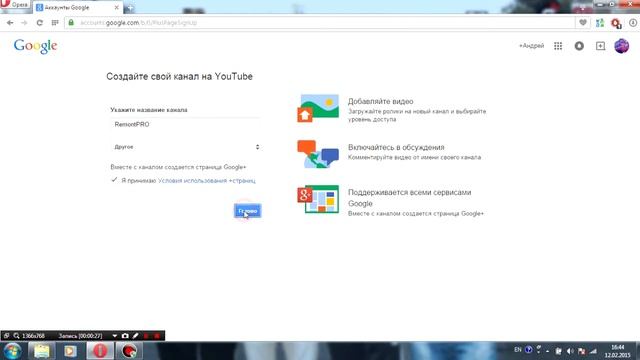Viewport: 640px width, 360px height.
Task: Click the Добавляйте видео picture icon
Action: pos(318,109)
